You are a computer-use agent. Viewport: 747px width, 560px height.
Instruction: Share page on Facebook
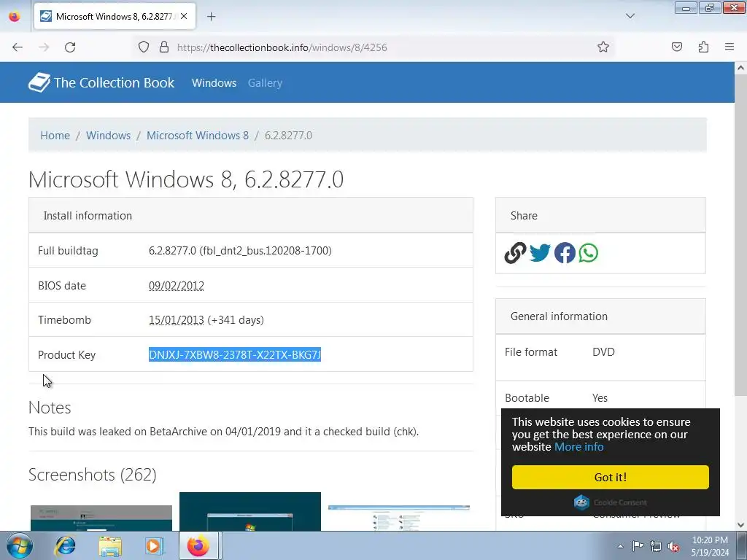[565, 253]
